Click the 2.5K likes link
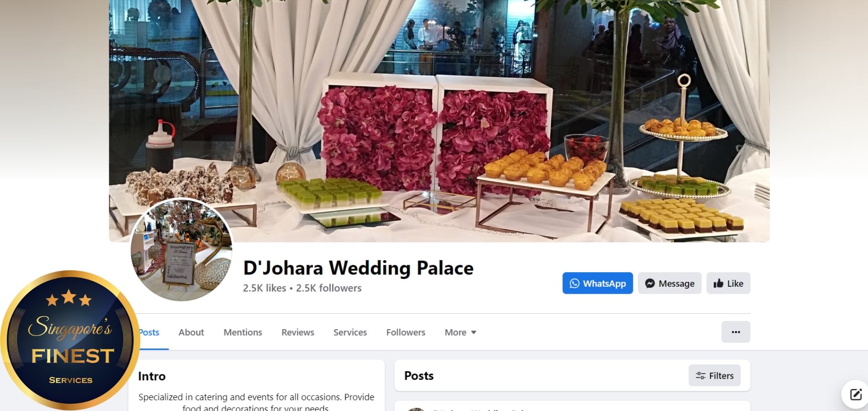868x411 pixels. click(265, 288)
